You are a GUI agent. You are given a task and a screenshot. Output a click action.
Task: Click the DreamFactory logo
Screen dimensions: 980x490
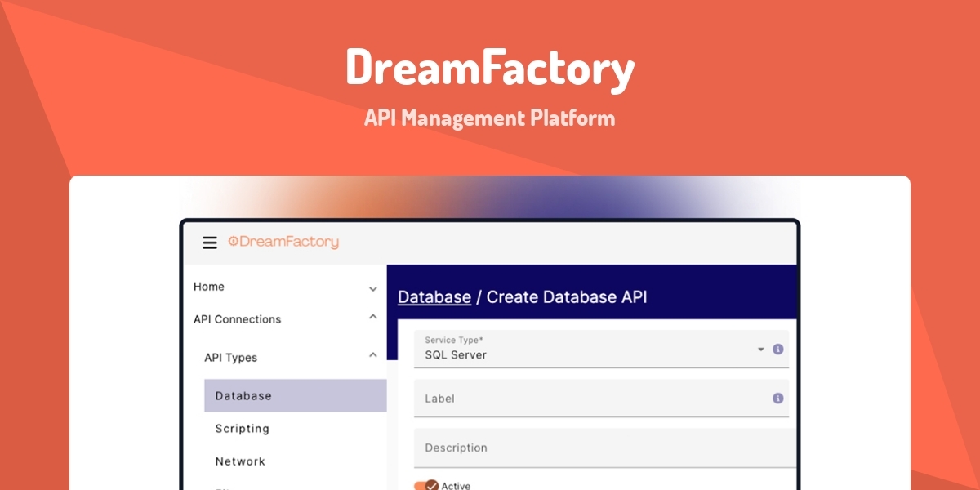click(283, 242)
